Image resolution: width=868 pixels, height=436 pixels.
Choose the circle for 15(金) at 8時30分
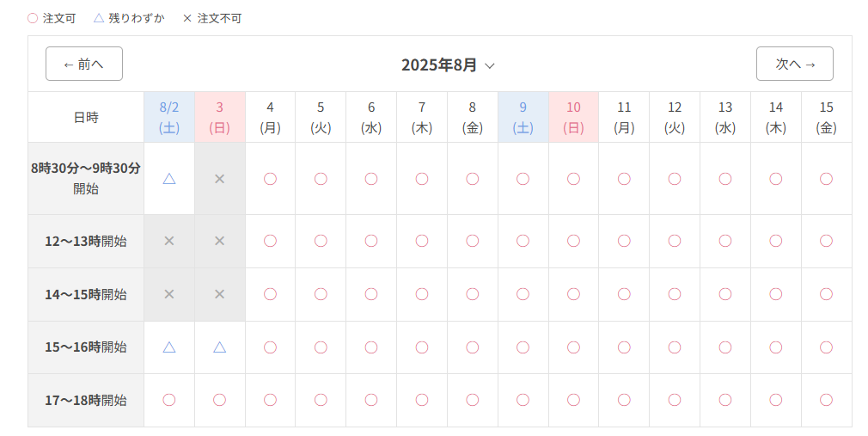pyautogui.click(x=827, y=179)
